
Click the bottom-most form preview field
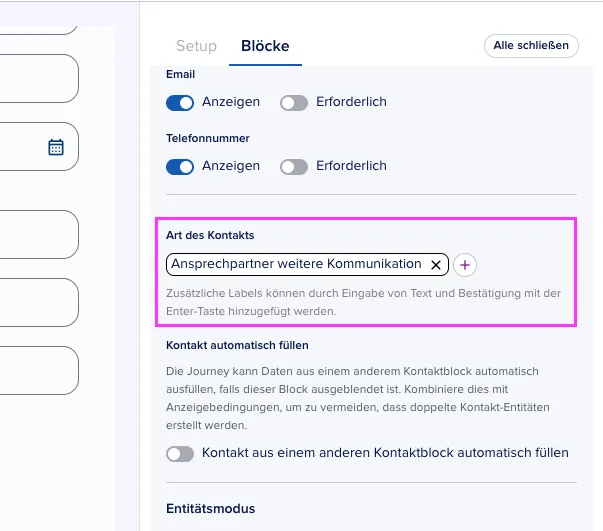tap(38, 370)
